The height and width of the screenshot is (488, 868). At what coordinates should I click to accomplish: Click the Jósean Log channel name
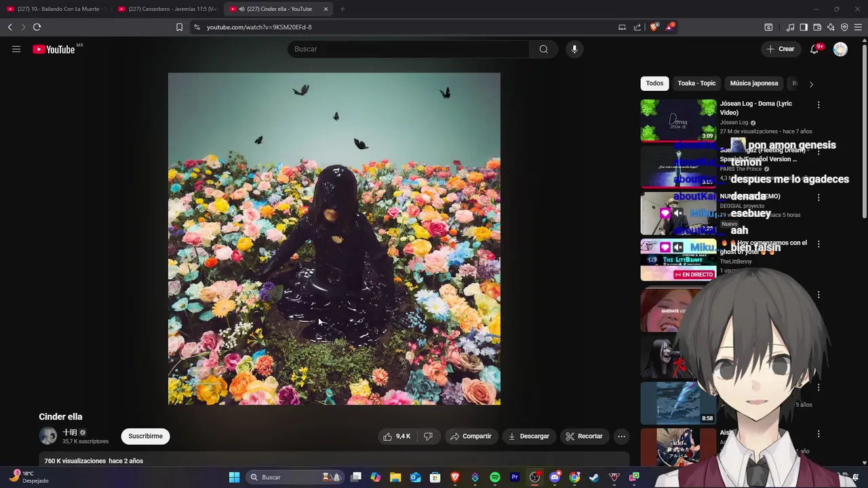pos(734,123)
